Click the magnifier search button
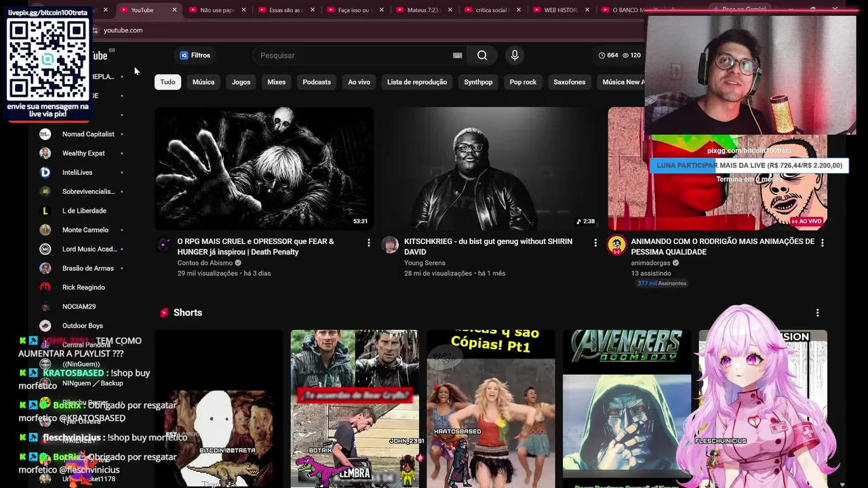The image size is (868, 488). click(482, 56)
